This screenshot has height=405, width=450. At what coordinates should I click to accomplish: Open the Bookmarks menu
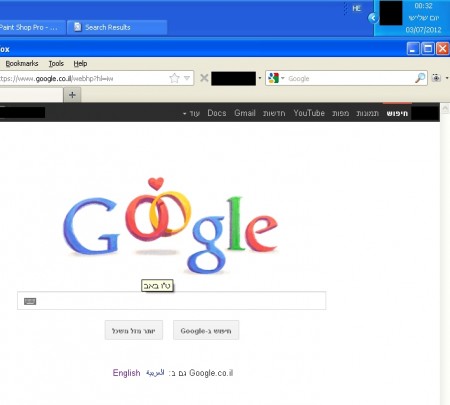click(22, 63)
